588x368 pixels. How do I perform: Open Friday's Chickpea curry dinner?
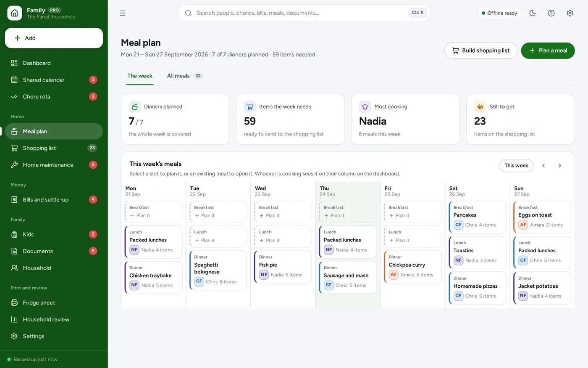point(413,267)
